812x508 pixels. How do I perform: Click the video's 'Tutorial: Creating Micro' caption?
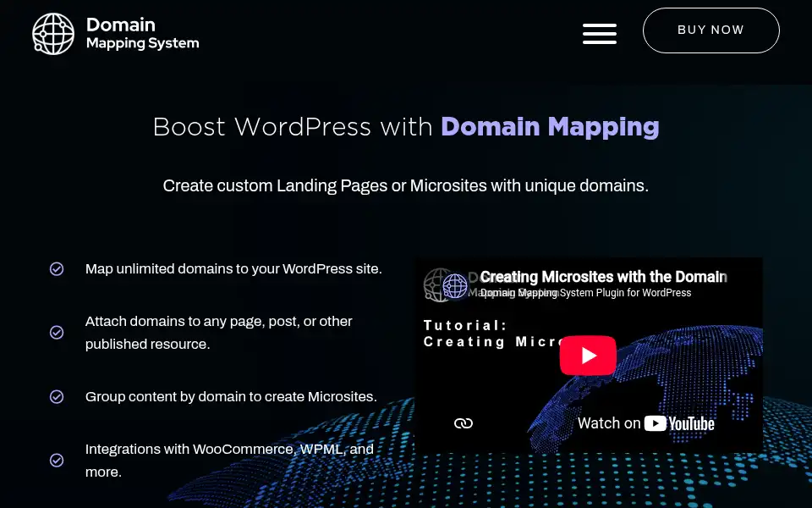tap(492, 334)
